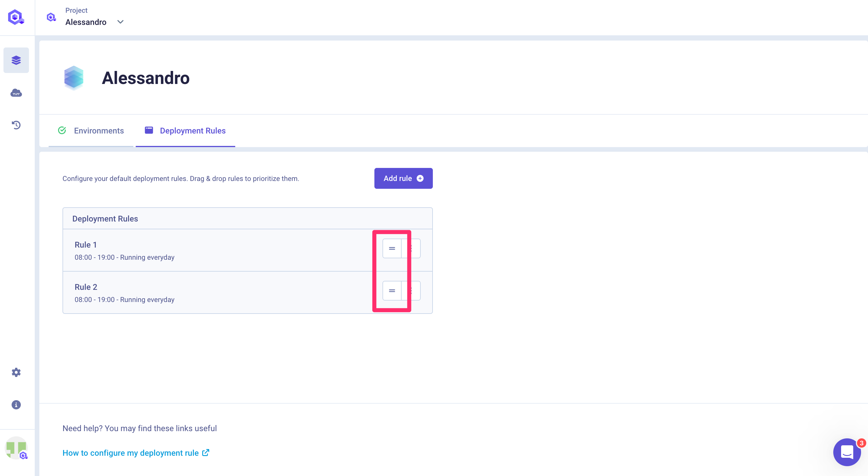Image resolution: width=868 pixels, height=476 pixels.
Task: Click the drag handle for Rule 1
Action: pyautogui.click(x=392, y=248)
